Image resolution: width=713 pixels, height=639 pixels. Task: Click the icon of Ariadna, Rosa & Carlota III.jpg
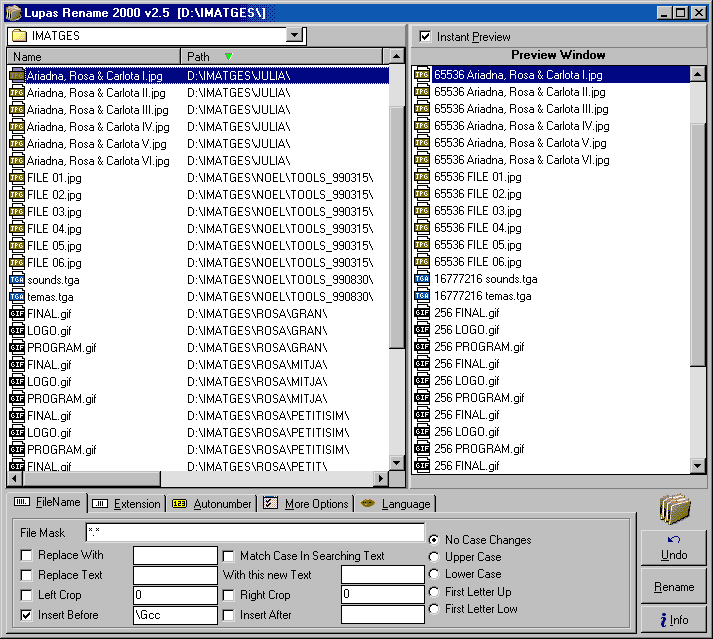pyautogui.click(x=17, y=110)
